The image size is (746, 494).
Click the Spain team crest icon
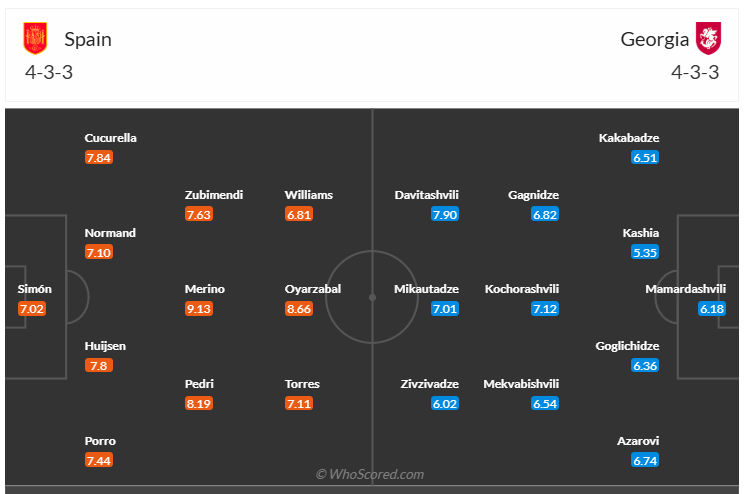pyautogui.click(x=36, y=39)
